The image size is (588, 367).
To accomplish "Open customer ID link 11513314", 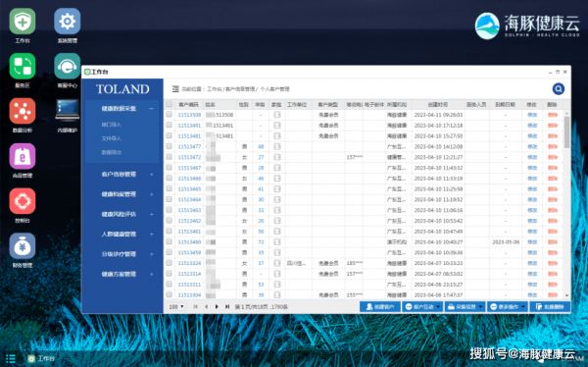I will tap(189, 274).
